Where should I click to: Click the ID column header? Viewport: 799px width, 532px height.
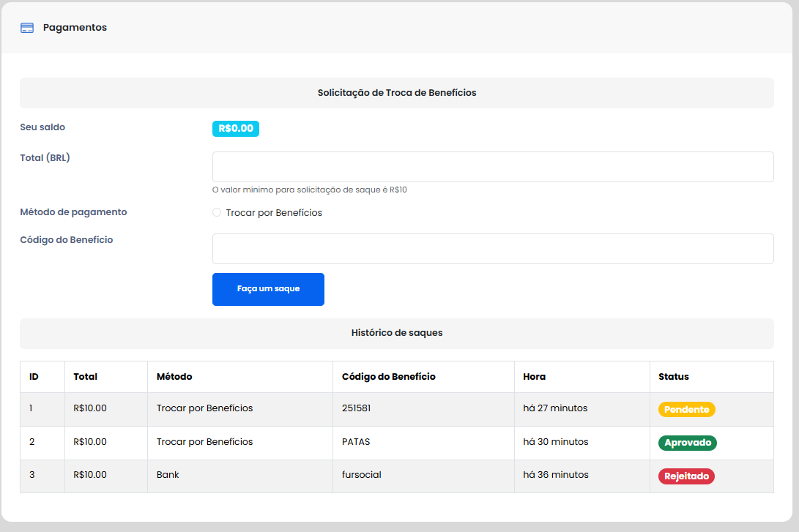[x=34, y=377]
